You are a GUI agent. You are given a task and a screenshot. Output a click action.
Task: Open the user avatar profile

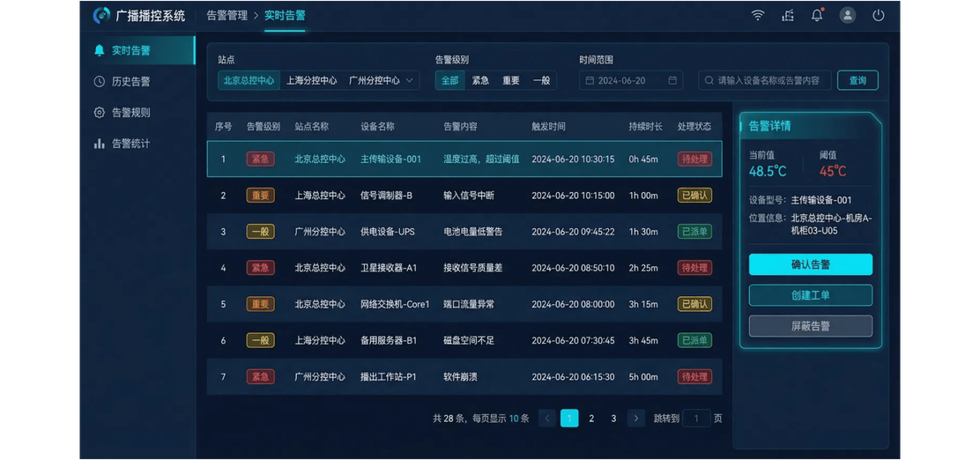coord(848,16)
